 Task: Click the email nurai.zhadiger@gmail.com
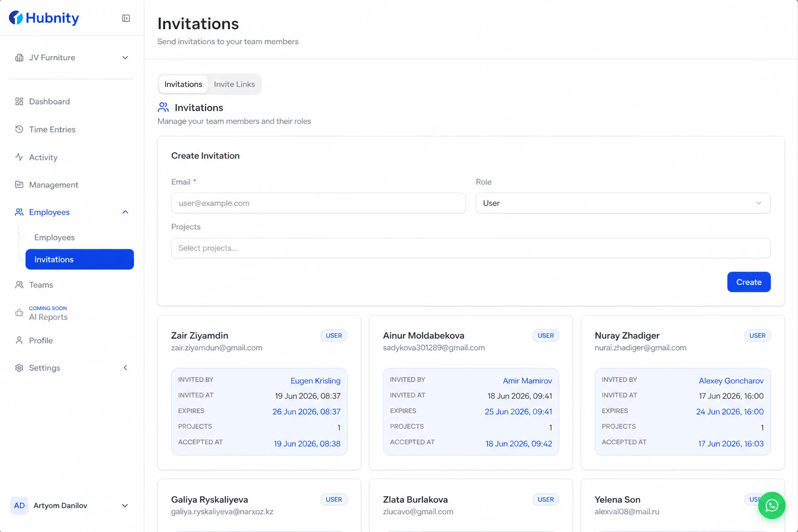[x=641, y=348]
